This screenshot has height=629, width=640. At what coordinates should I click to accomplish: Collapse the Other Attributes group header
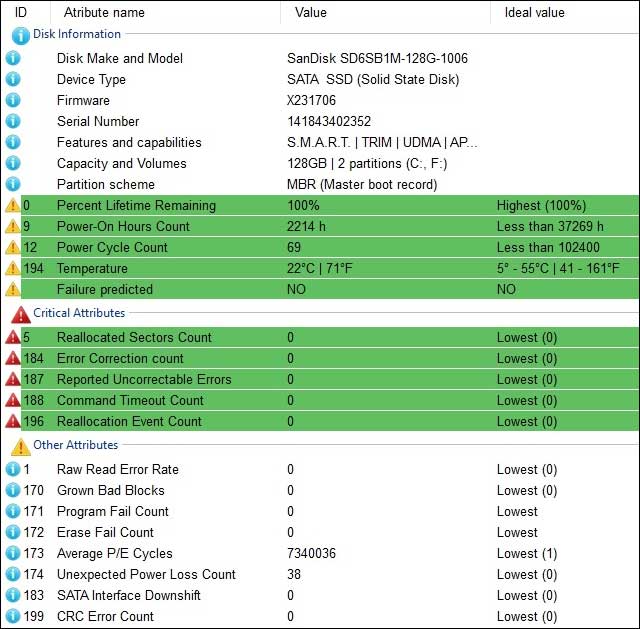coord(76,445)
